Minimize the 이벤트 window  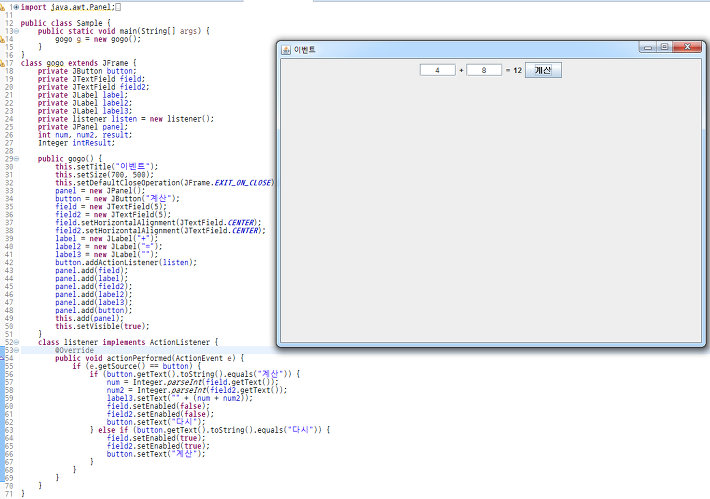click(648, 47)
